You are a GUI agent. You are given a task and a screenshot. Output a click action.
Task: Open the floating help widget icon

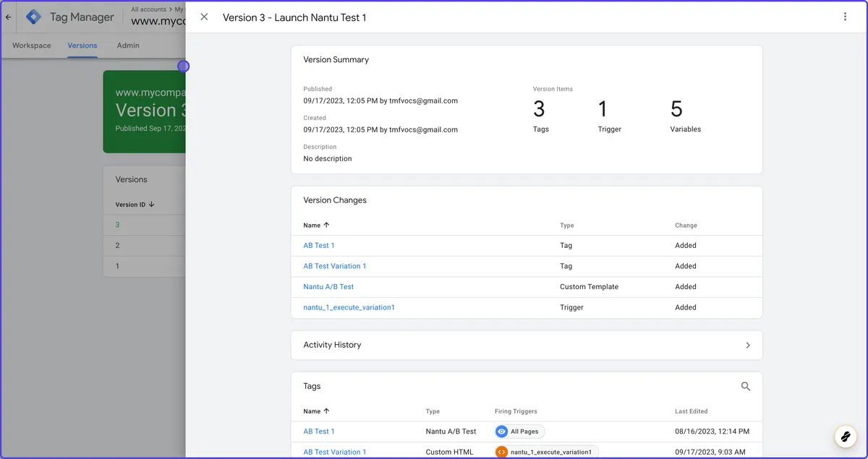845,437
